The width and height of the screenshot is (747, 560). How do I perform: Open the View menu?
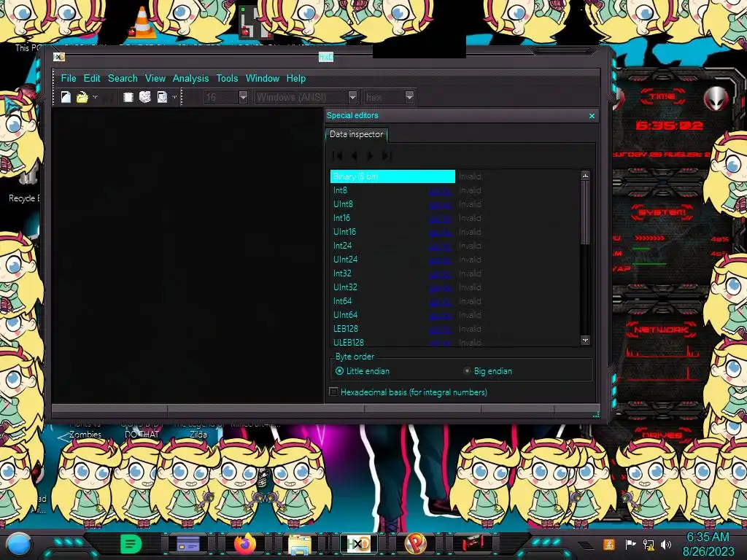click(155, 78)
